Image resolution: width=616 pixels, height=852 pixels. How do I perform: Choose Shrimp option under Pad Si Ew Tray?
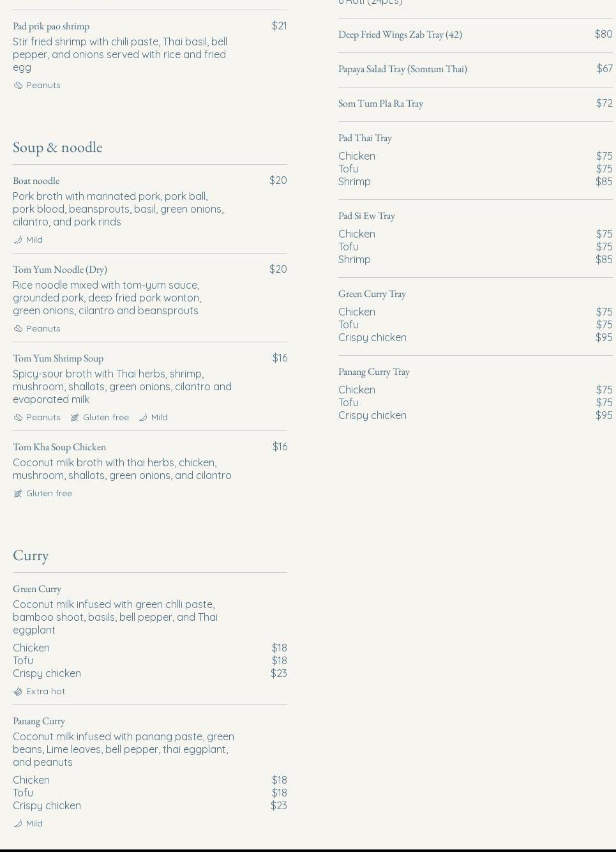click(476, 259)
